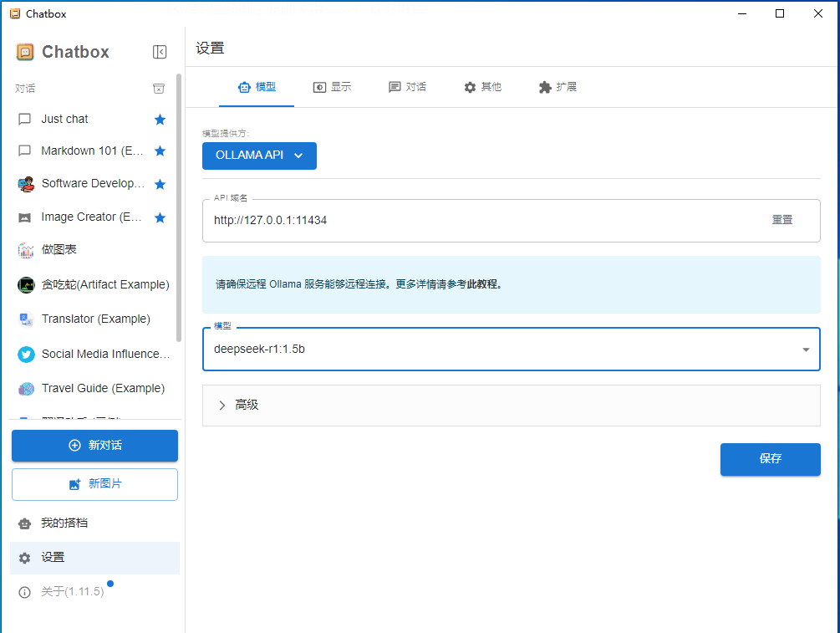Viewport: 840px width, 633px height.
Task: Close the Chatbox window
Action: 817,13
